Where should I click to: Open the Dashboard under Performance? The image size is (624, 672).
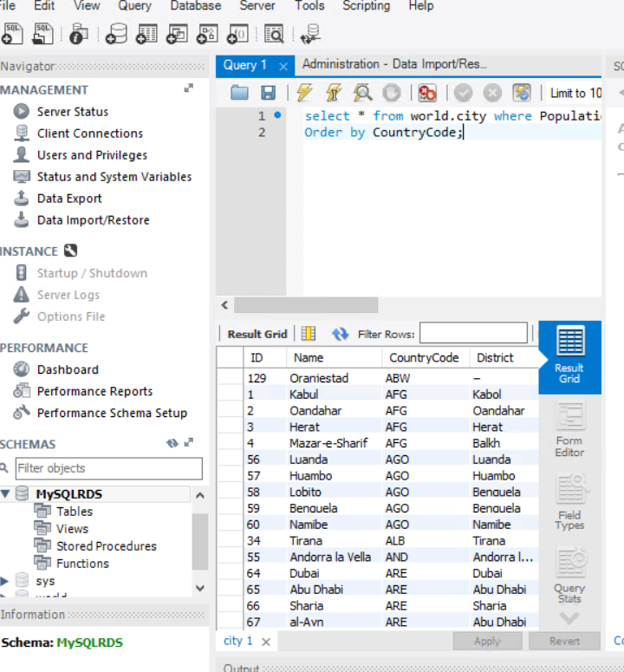coord(68,369)
